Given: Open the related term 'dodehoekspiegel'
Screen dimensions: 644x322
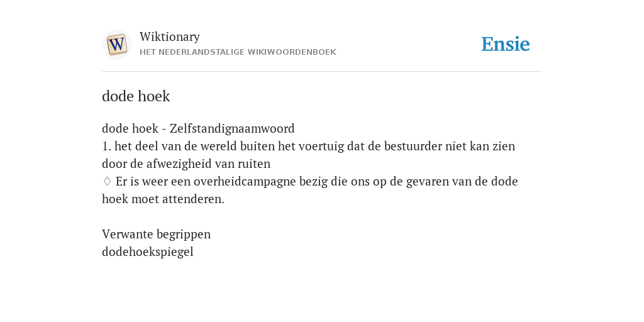Looking at the screenshot, I should click(x=147, y=252).
